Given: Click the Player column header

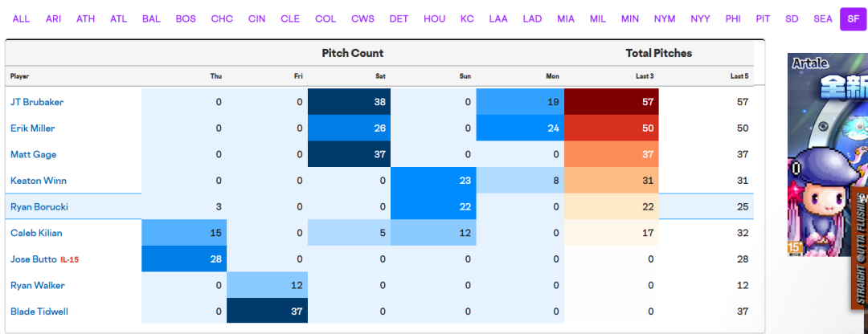Looking at the screenshot, I should click(20, 76).
